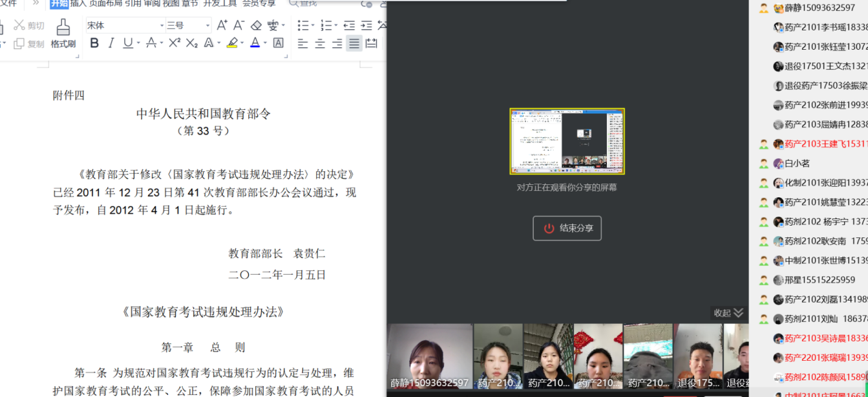Open the 审阅 (Review) ribbon tab
This screenshot has width=868, height=397.
[152, 3]
